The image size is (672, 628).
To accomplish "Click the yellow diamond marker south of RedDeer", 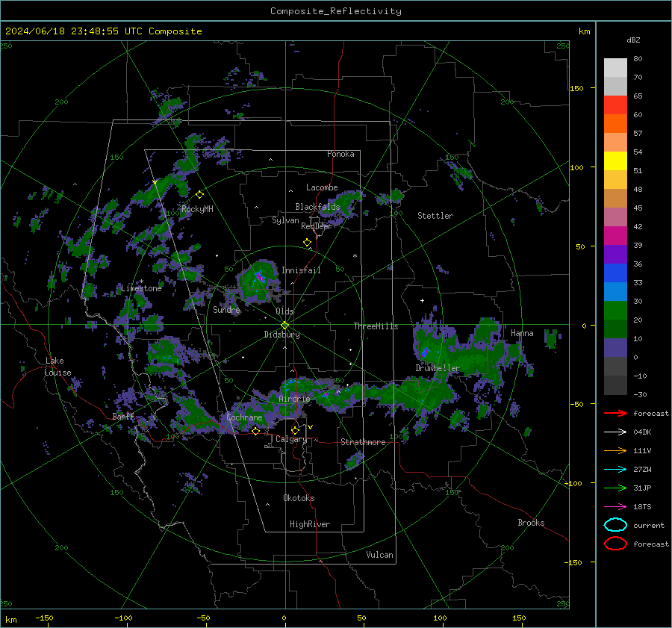I will [x=307, y=243].
